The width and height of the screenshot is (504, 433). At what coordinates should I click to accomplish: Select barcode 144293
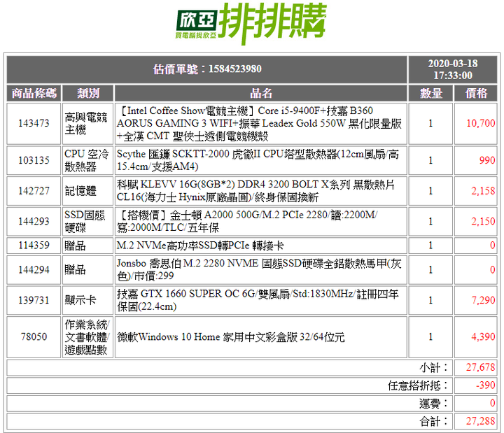(34, 221)
